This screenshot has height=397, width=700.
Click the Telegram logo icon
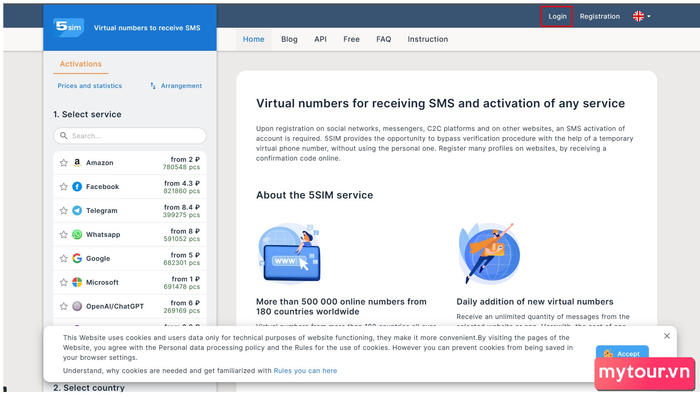pos(77,210)
